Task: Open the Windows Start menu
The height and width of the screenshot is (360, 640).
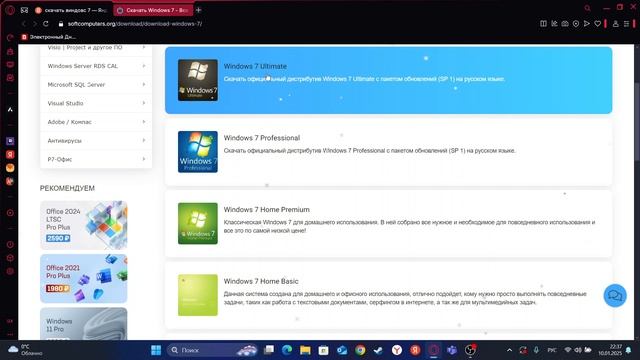Action: (x=156, y=350)
